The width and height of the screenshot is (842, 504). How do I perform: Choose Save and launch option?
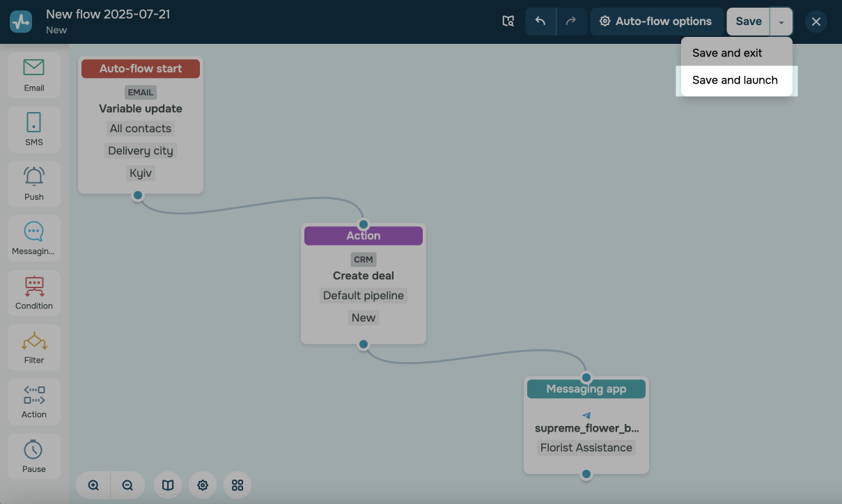[x=735, y=80]
